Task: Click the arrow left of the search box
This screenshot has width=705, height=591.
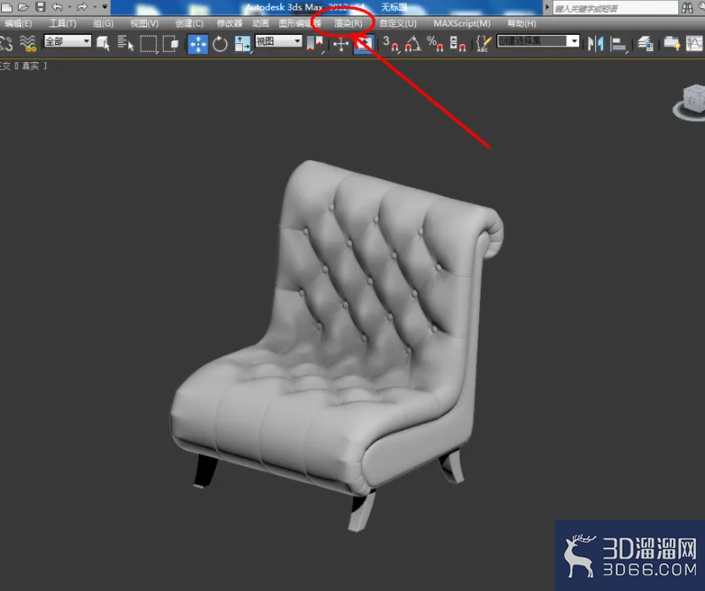Action: (x=547, y=7)
